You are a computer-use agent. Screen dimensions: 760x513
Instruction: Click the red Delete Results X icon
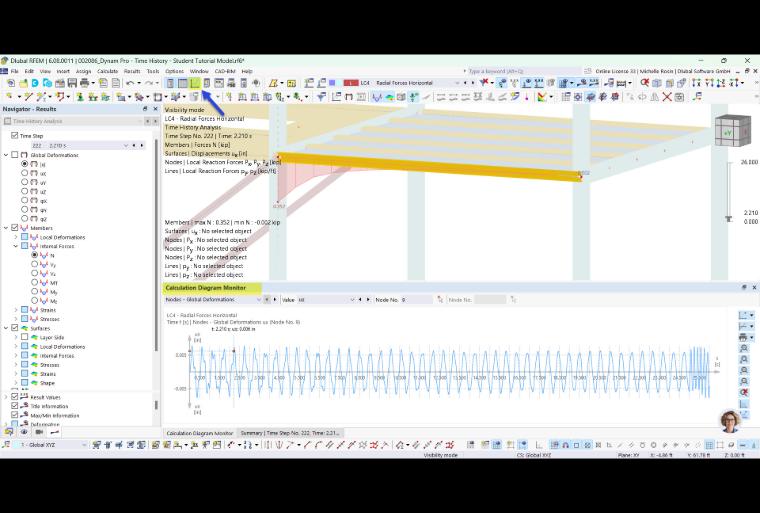click(x=485, y=82)
